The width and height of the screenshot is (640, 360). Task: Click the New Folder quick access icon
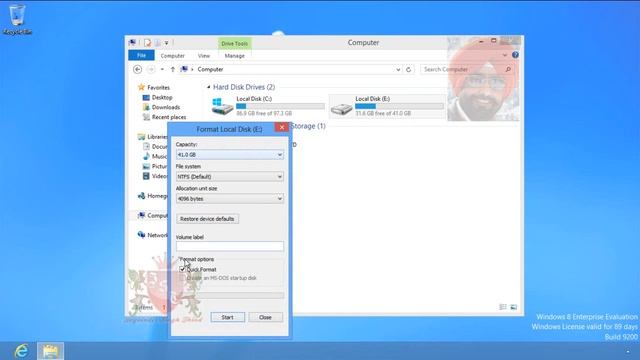coord(158,42)
